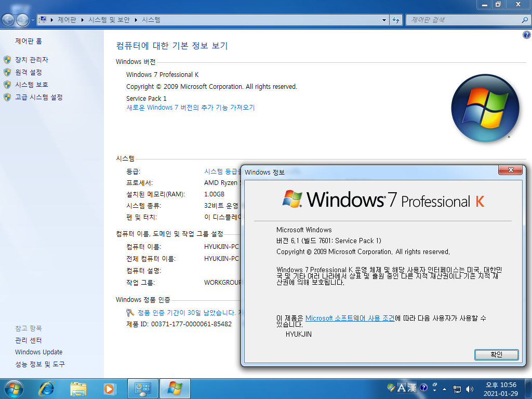The height and width of the screenshot is (399, 532).
Task: Open 제어판 홈 link in sidebar
Action: click(x=29, y=41)
